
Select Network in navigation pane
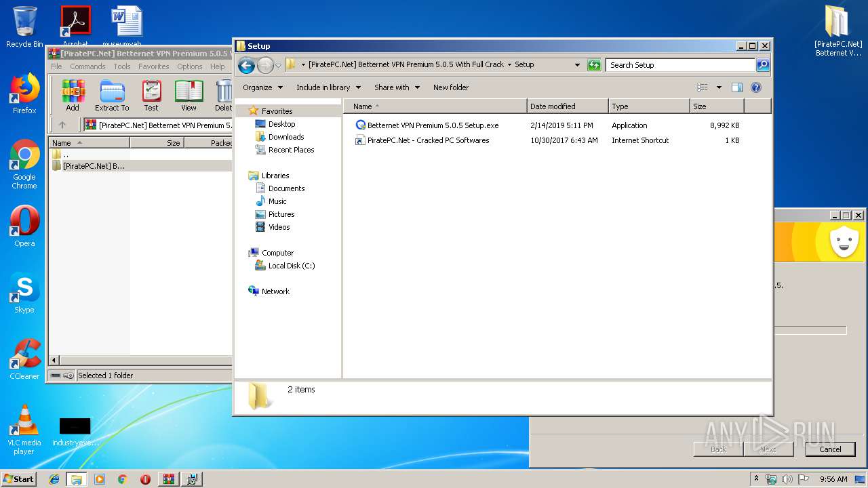point(275,291)
